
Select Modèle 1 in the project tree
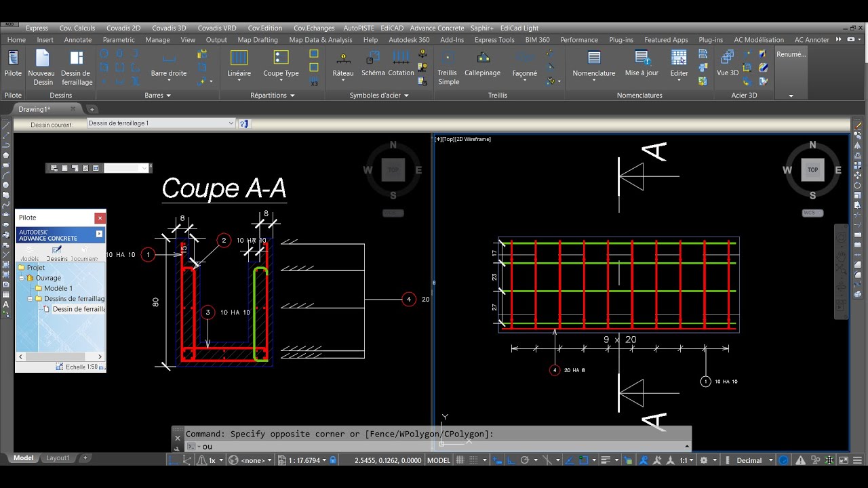58,289
